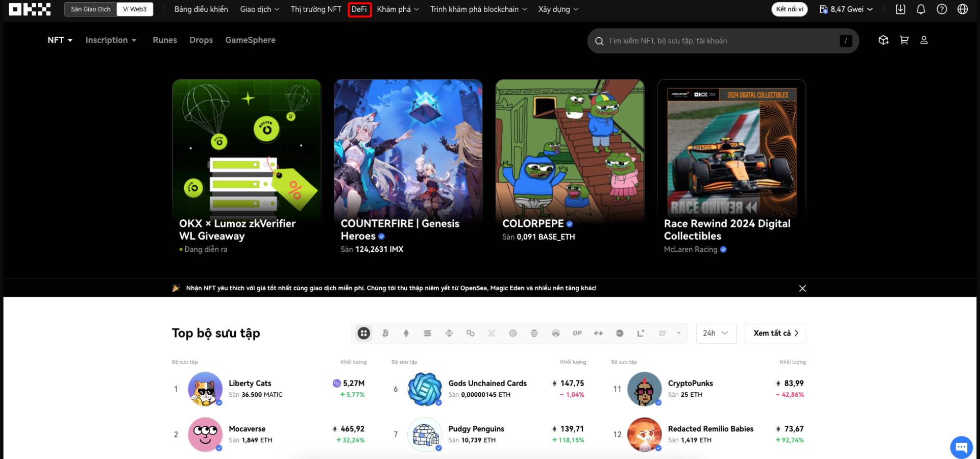The height and width of the screenshot is (459, 980).
Task: Click McLaren Racing creator name
Action: (x=691, y=249)
